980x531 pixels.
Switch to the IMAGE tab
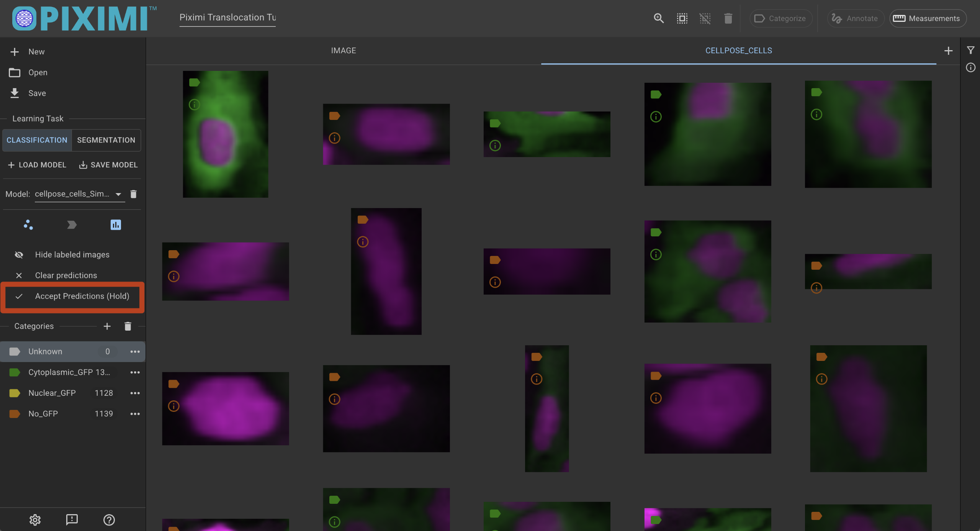coord(344,51)
